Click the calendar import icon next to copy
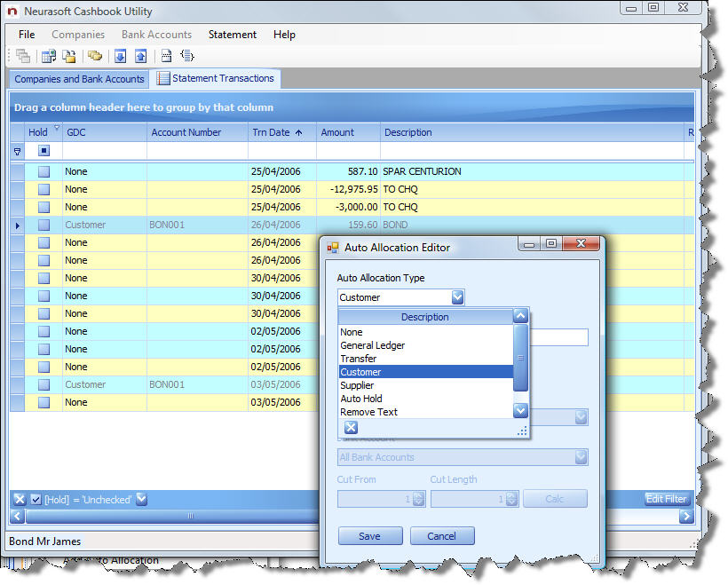728x585 pixels. pyautogui.click(x=47, y=55)
